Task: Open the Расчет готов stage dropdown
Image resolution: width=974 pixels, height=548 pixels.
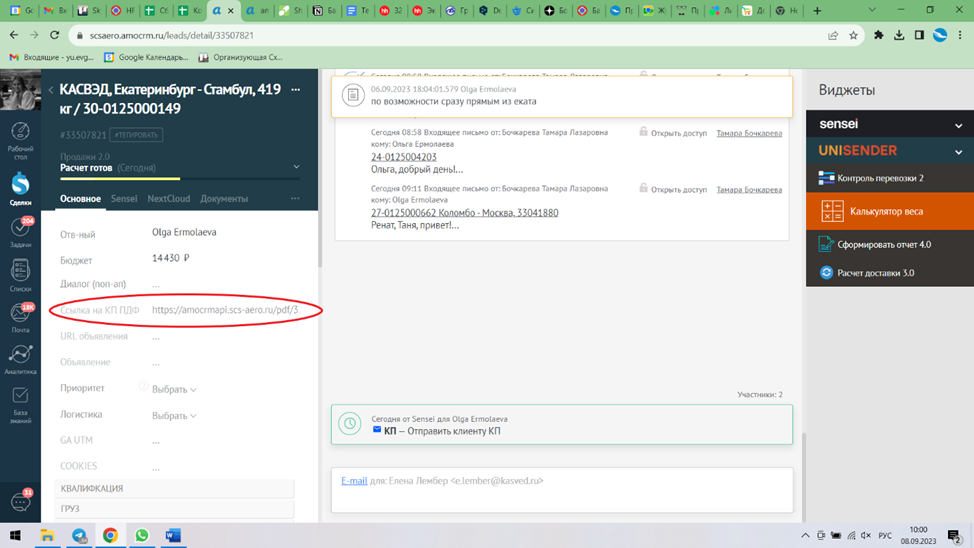Action: [x=296, y=168]
